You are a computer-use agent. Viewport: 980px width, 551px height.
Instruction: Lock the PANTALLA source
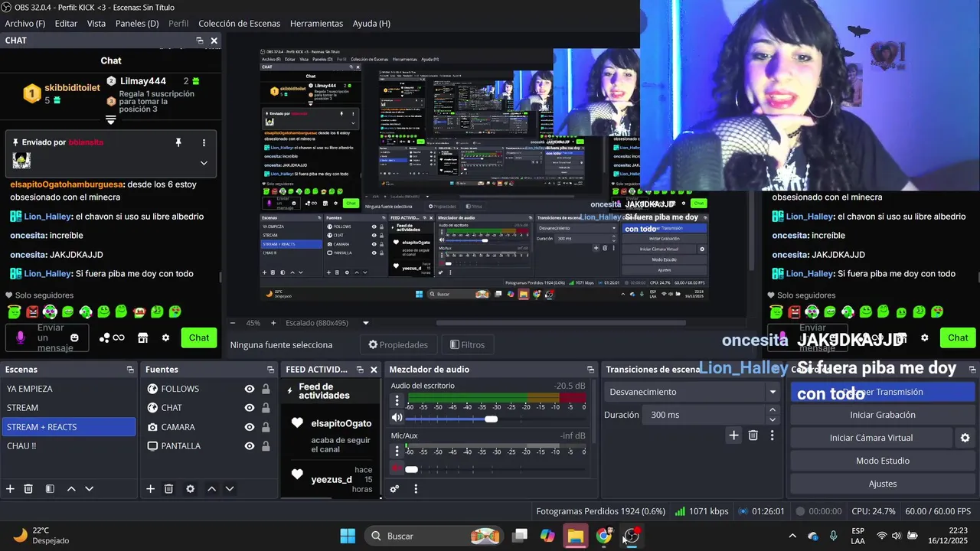pyautogui.click(x=266, y=446)
